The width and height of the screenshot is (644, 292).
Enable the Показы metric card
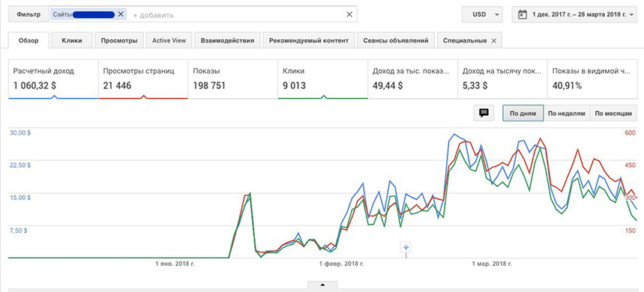pos(233,79)
